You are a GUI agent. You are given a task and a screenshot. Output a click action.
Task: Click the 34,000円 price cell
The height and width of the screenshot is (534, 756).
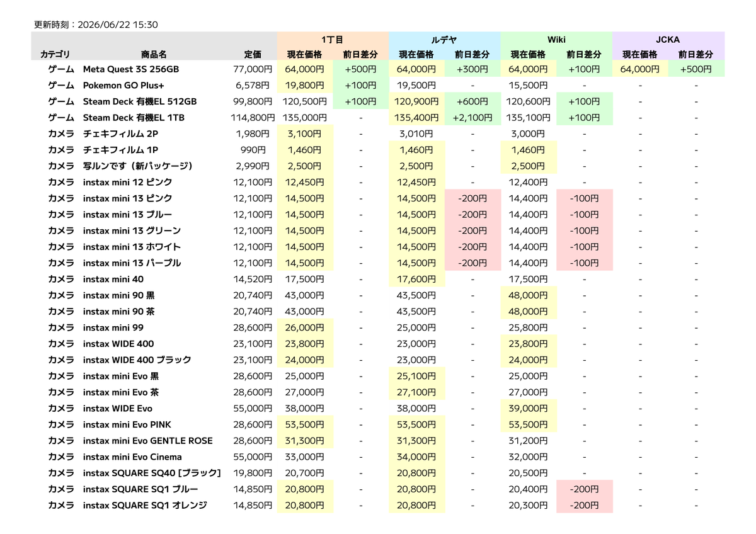click(x=416, y=457)
